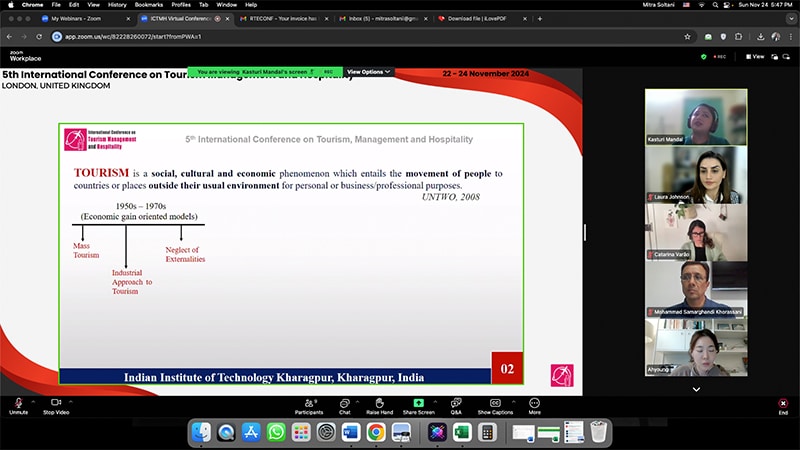
Task: Open WhatsApp from the dock
Action: tap(276, 432)
